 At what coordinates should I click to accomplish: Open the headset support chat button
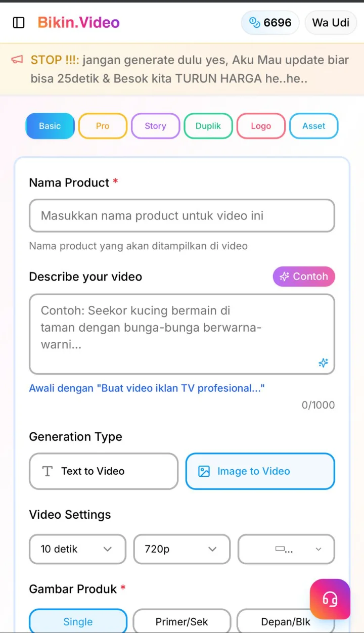(330, 599)
